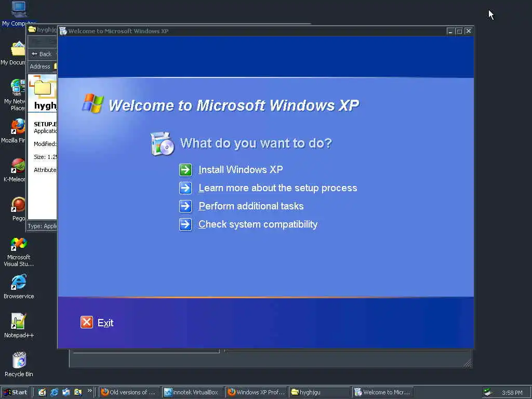Launch Microsoft Visual Studio desktop shortcut
532x399 pixels.
(x=19, y=252)
